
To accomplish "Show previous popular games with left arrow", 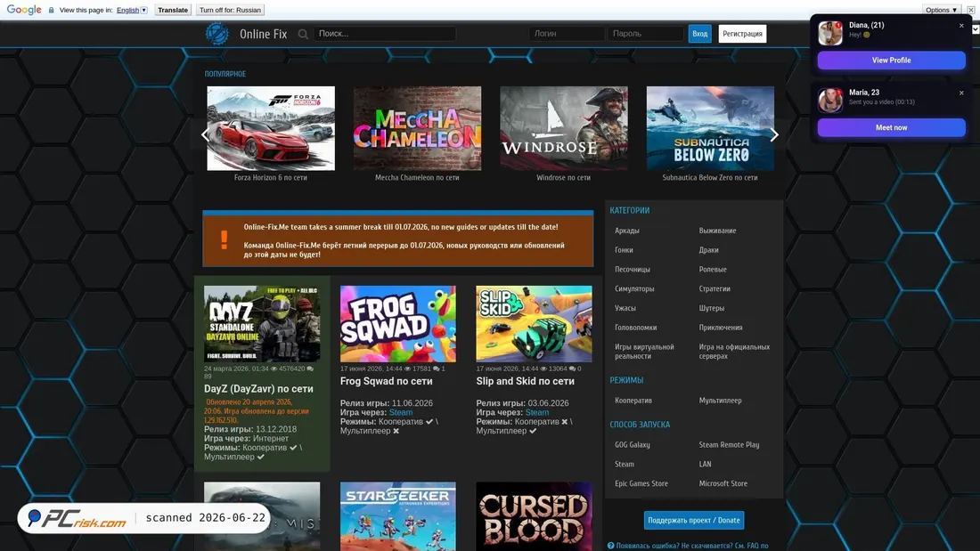I will [205, 134].
